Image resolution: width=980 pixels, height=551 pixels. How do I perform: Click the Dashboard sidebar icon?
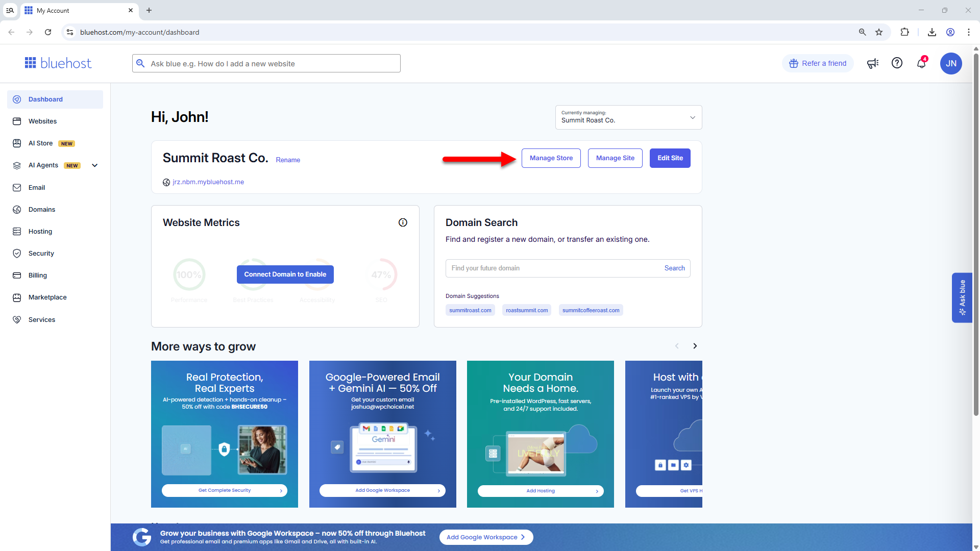pos(17,99)
